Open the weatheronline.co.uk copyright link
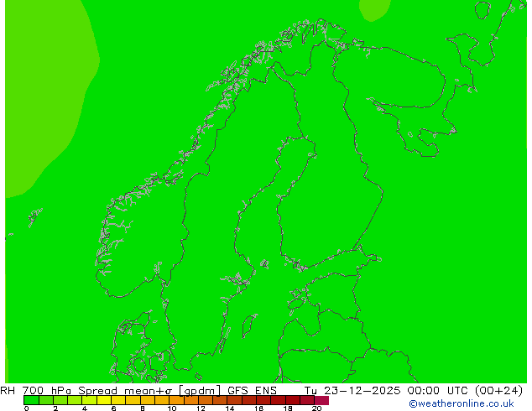This screenshot has height=411, width=532. [461, 403]
